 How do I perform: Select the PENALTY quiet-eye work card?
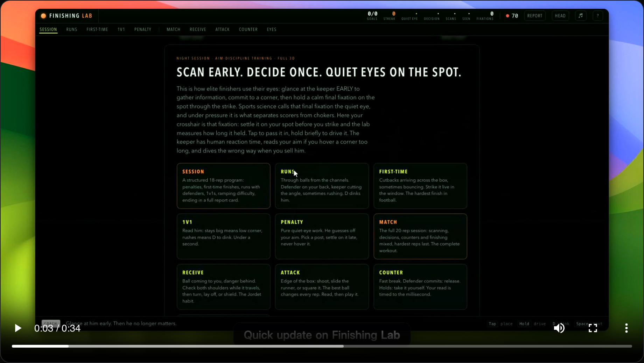322,236
